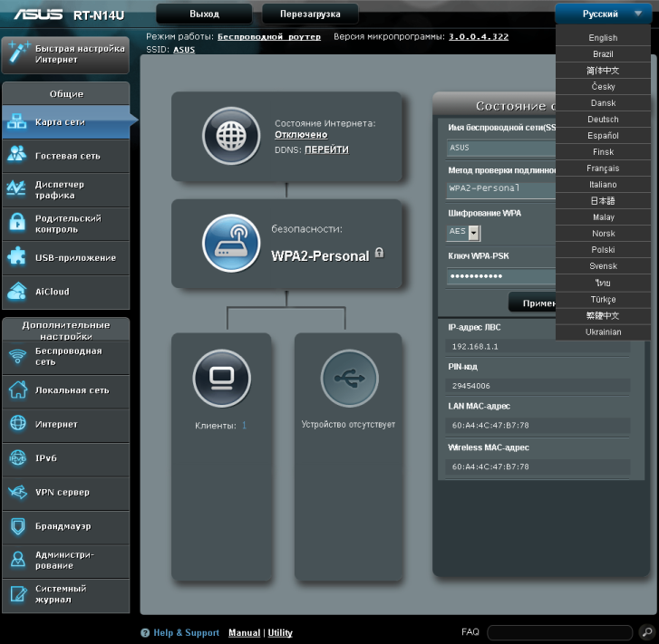Screen dimensions: 659x644
Task: Choose Svensk in the language menu
Action: coord(603,266)
